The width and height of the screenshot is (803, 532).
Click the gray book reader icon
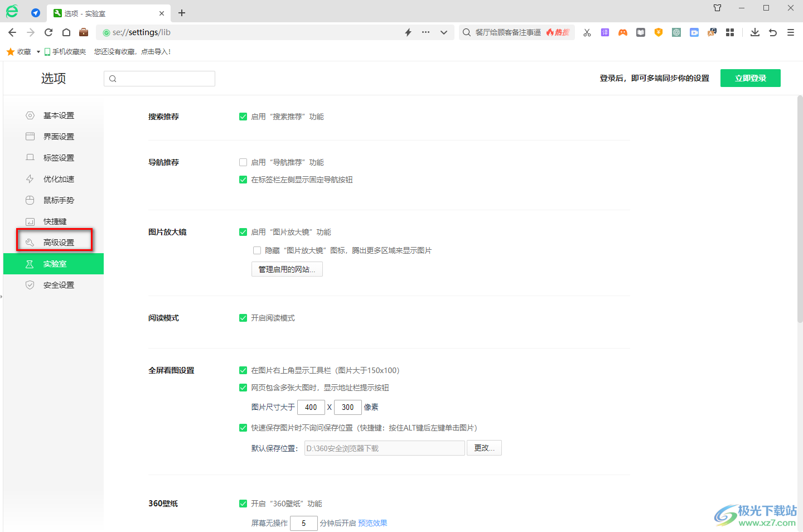(641, 32)
